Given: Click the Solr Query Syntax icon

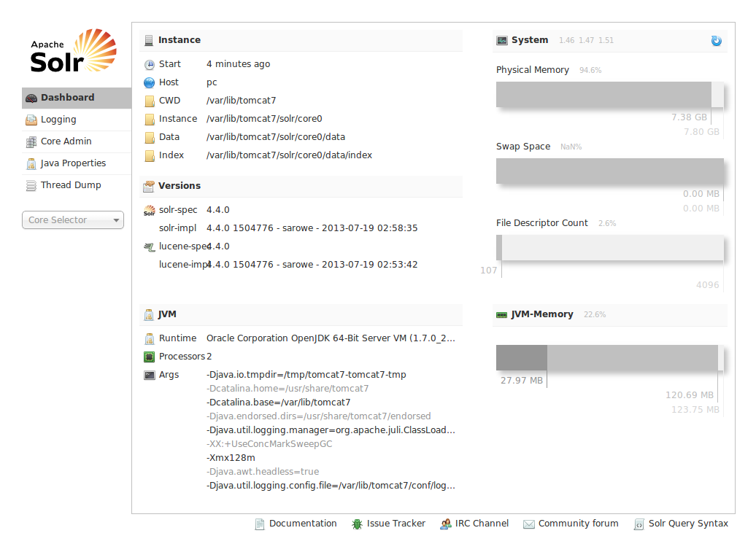Looking at the screenshot, I should 639,524.
